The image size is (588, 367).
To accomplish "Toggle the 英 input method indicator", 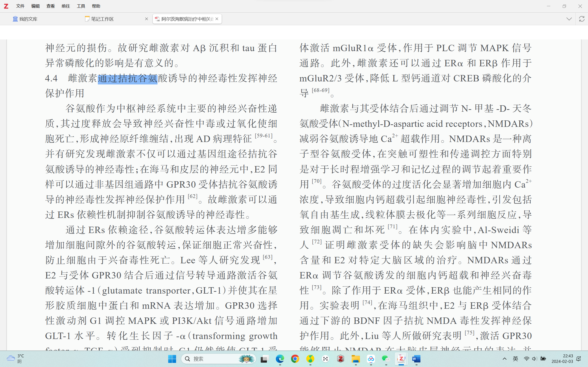I will click(515, 359).
